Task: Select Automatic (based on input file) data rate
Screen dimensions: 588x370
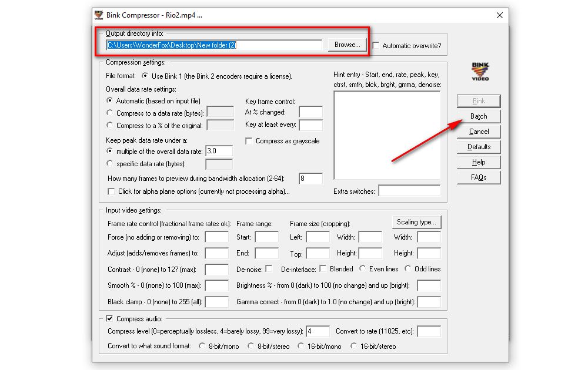Action: point(109,100)
